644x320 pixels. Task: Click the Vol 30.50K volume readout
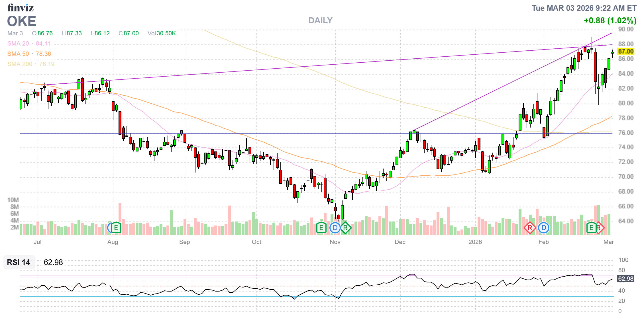tap(162, 33)
